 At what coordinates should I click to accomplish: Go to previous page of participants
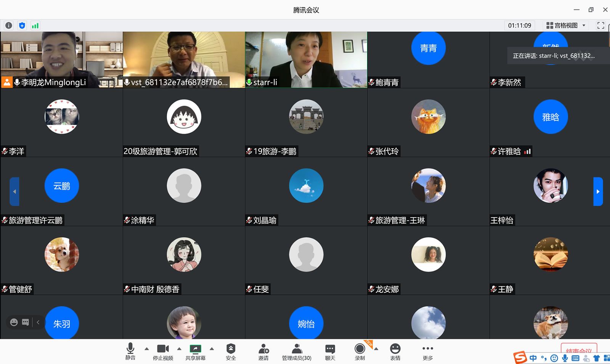coord(14,191)
